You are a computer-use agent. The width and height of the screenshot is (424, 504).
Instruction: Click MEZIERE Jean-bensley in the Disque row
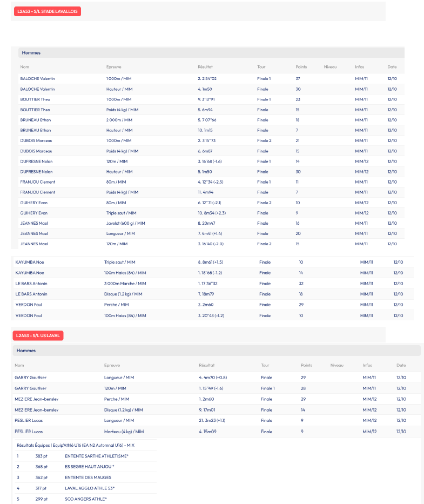pos(36,410)
